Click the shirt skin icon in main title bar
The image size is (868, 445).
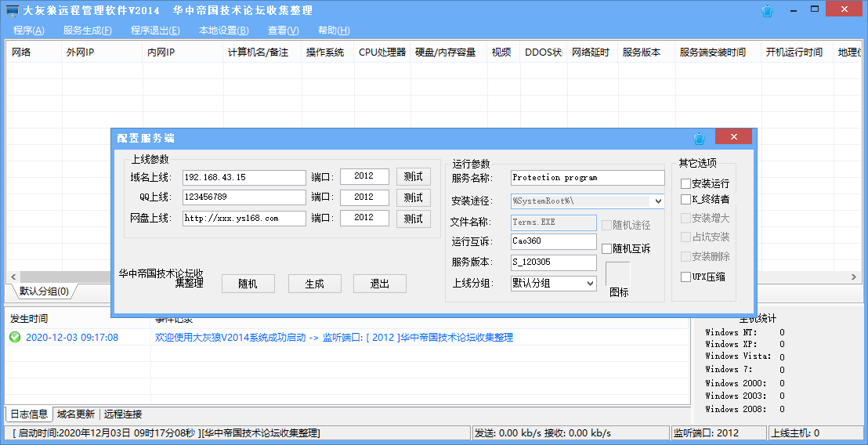point(767,10)
